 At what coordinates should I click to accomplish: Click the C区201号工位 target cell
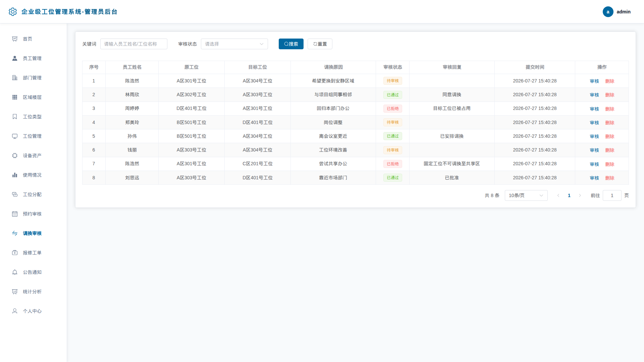tap(257, 164)
